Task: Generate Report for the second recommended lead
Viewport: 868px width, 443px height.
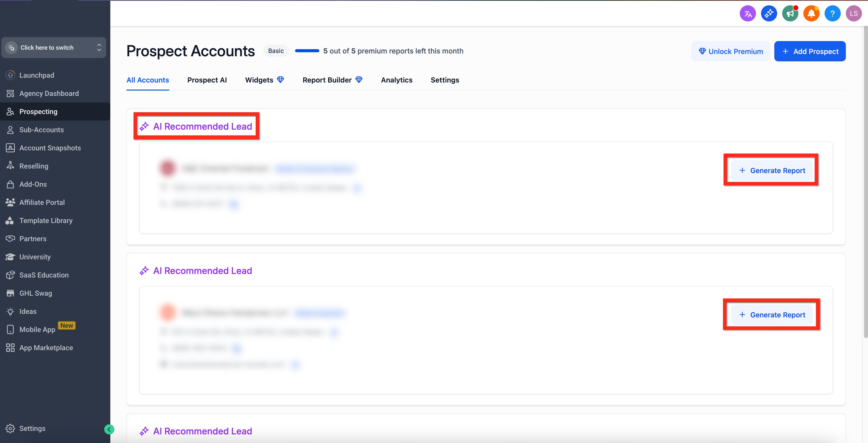Action: pos(771,315)
